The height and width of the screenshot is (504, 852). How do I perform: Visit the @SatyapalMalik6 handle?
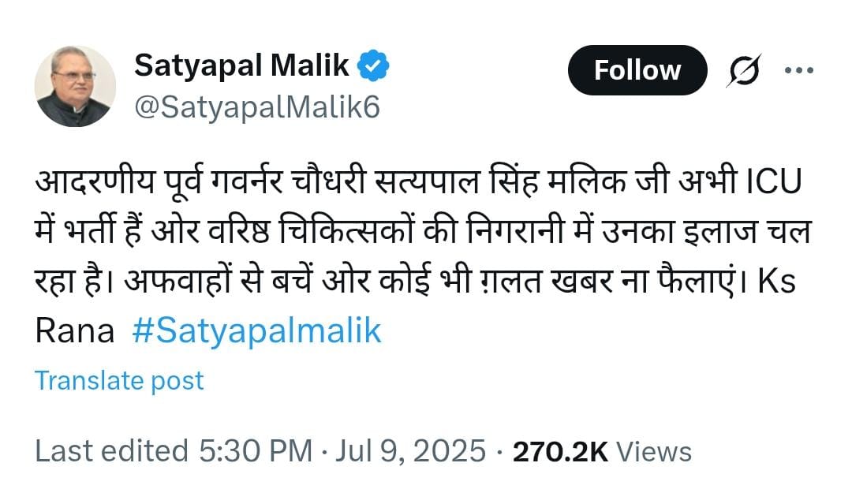[256, 107]
